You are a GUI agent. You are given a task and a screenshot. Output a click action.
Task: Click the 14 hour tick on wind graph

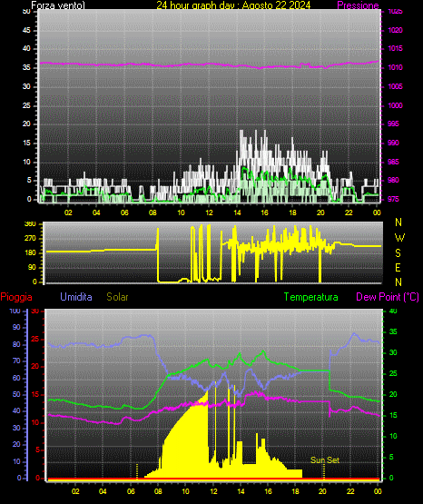(237, 212)
